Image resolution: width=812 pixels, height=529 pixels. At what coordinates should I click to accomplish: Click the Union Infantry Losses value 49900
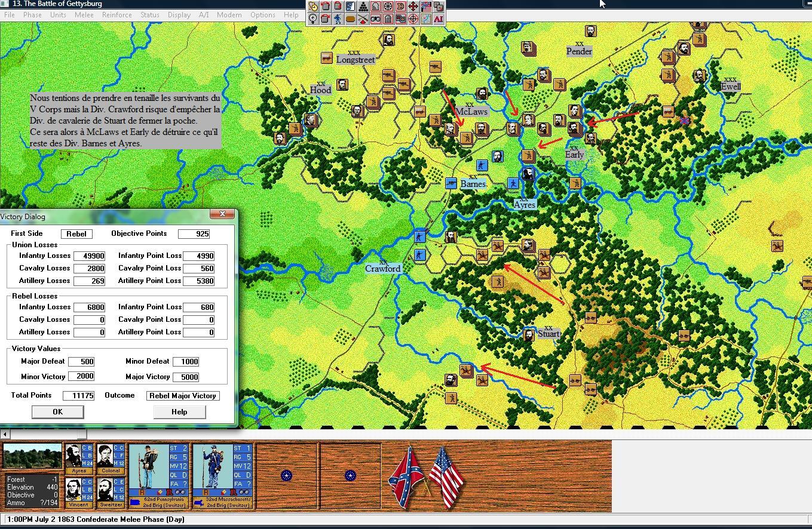tap(89, 256)
